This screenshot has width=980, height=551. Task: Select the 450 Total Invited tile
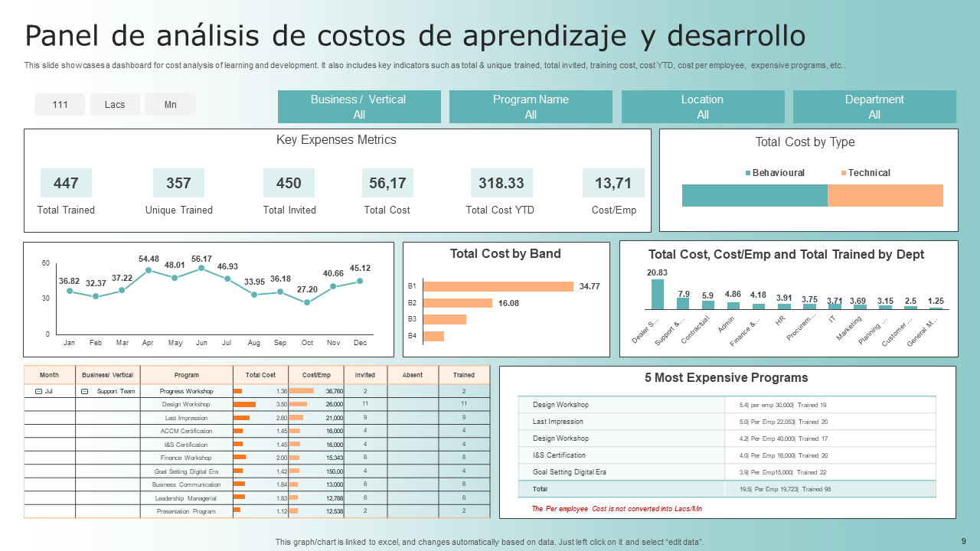click(x=289, y=184)
